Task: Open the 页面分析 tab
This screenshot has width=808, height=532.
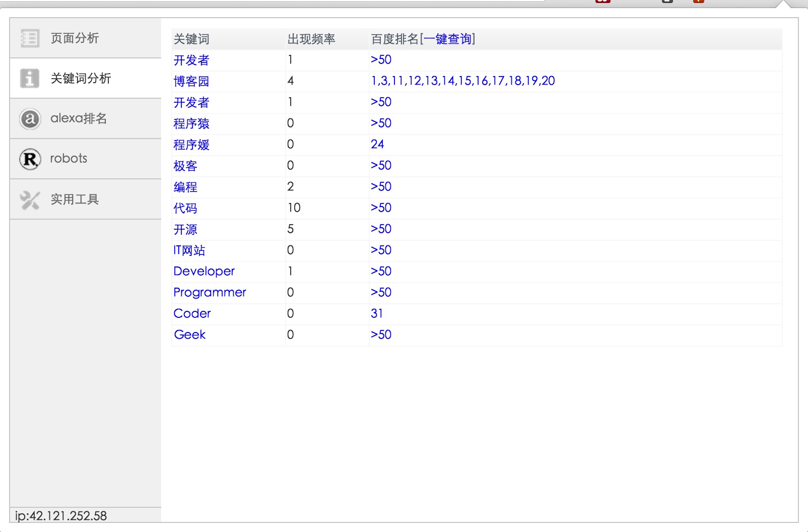Action: pyautogui.click(x=86, y=38)
